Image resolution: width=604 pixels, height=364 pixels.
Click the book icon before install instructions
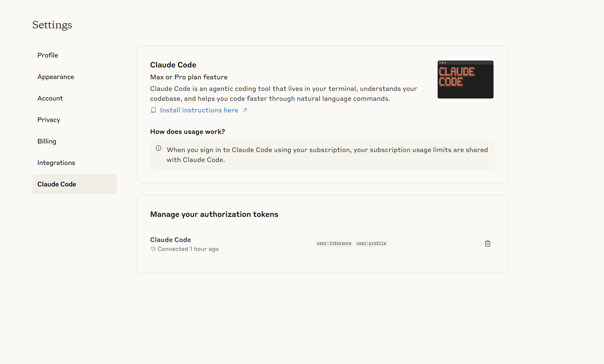point(153,110)
